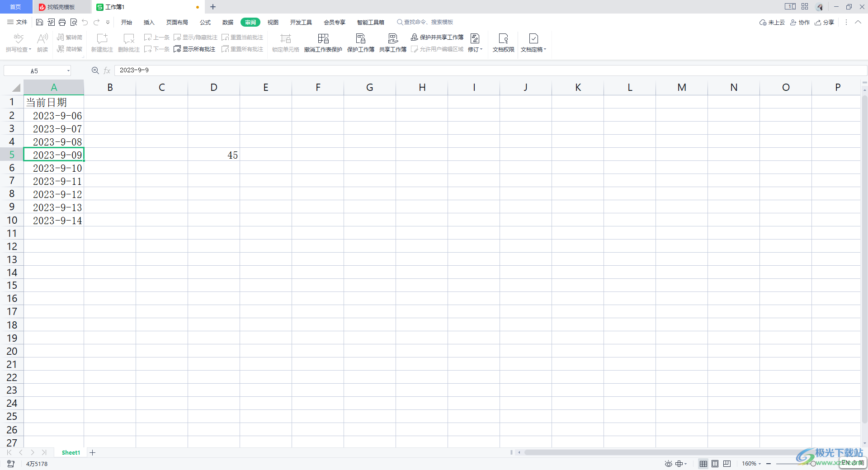Open Print Preview from quick access toolbar

(74, 22)
